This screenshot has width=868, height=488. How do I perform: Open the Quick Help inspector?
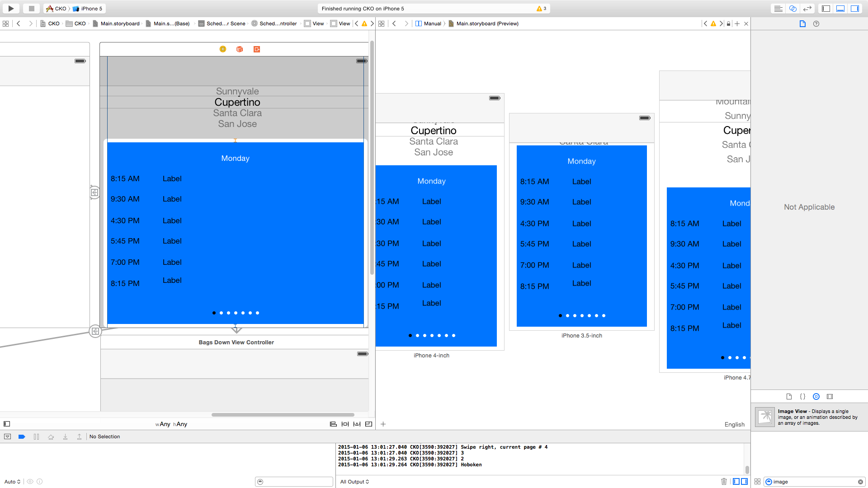point(816,23)
